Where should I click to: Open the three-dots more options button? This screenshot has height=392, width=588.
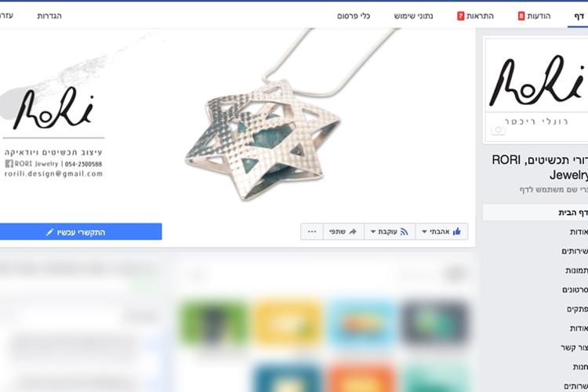(312, 231)
